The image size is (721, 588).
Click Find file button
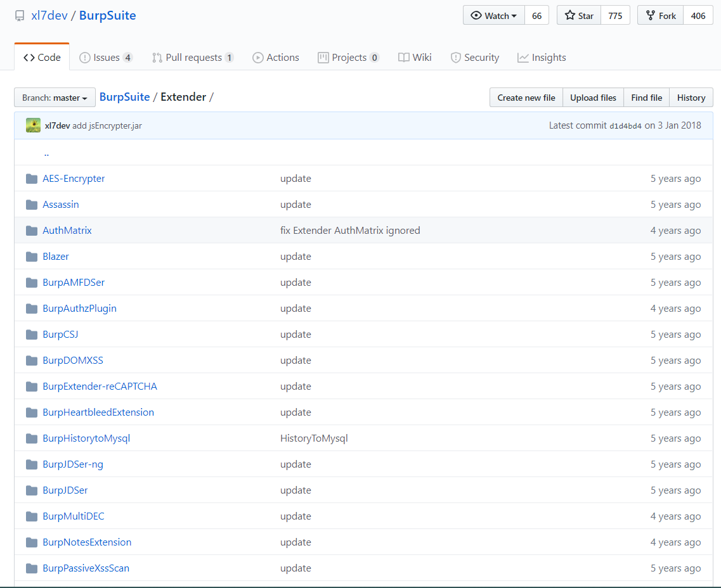647,98
